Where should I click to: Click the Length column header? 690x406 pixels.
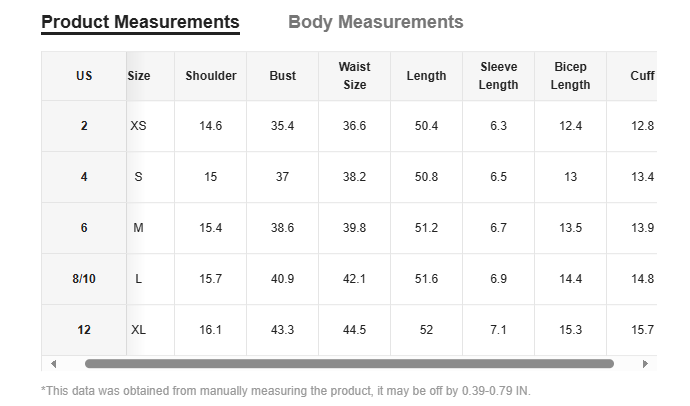point(426,76)
